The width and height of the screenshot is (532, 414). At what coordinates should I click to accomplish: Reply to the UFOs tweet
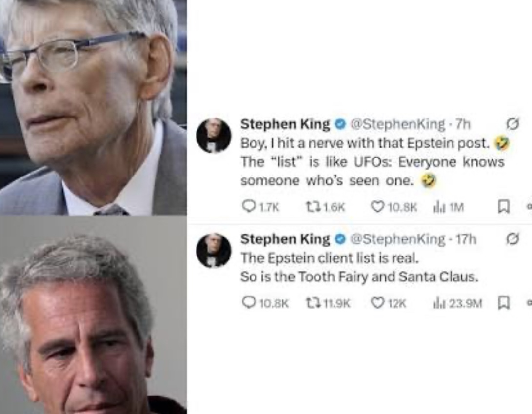pos(260,207)
